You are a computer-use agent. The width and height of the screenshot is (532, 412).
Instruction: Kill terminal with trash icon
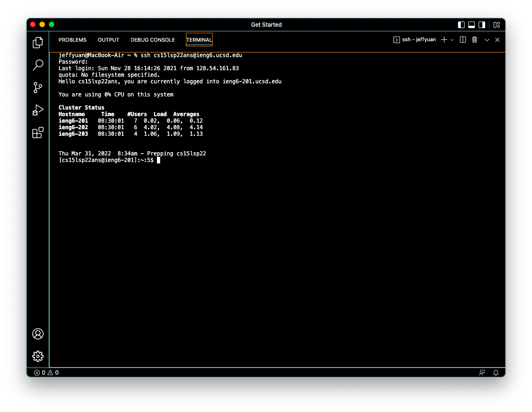[x=475, y=40]
